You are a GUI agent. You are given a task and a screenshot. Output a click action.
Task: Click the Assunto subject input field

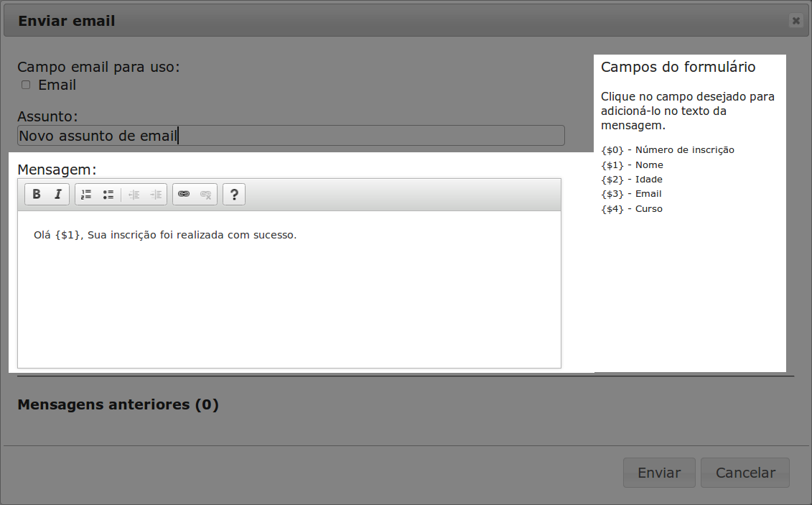tap(291, 136)
